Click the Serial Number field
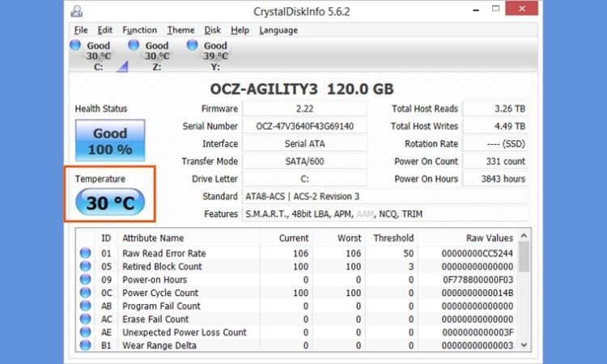Screen dimensions: 607x364 [x=304, y=126]
